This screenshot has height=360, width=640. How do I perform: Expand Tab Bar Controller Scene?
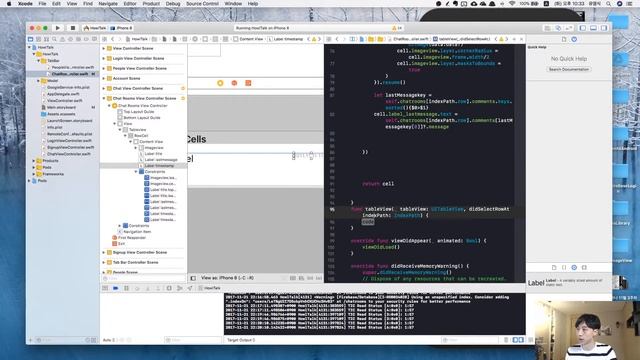pyautogui.click(x=104, y=262)
